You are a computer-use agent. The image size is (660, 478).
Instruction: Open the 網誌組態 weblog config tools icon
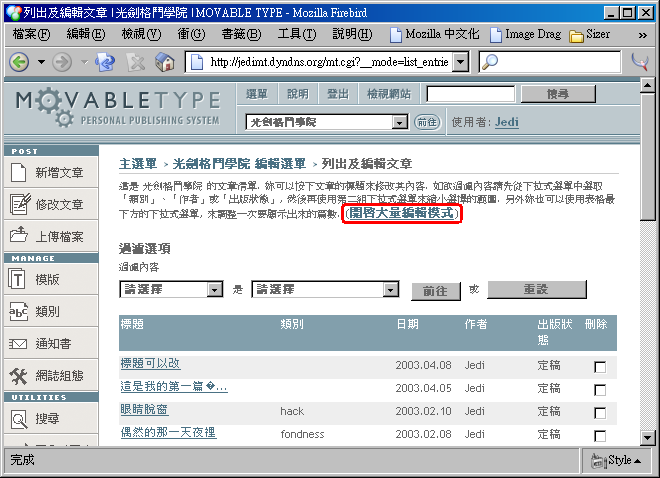18,375
